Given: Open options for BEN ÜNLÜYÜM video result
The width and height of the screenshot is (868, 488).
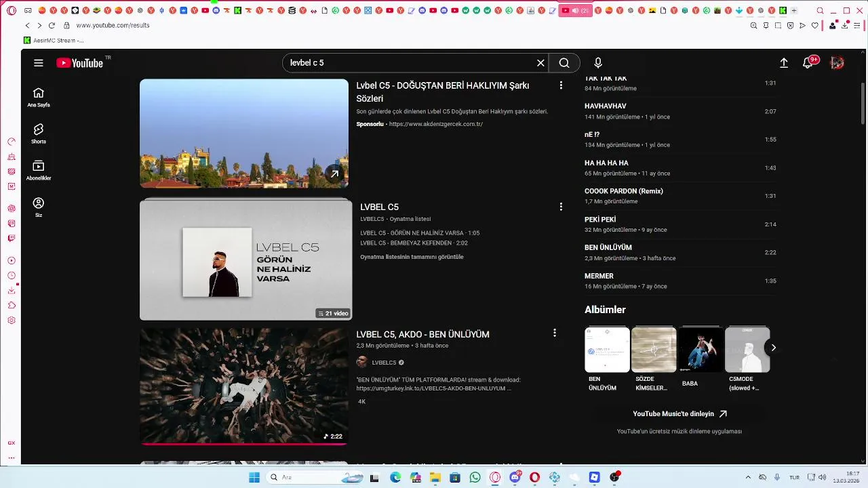Looking at the screenshot, I should point(555,333).
